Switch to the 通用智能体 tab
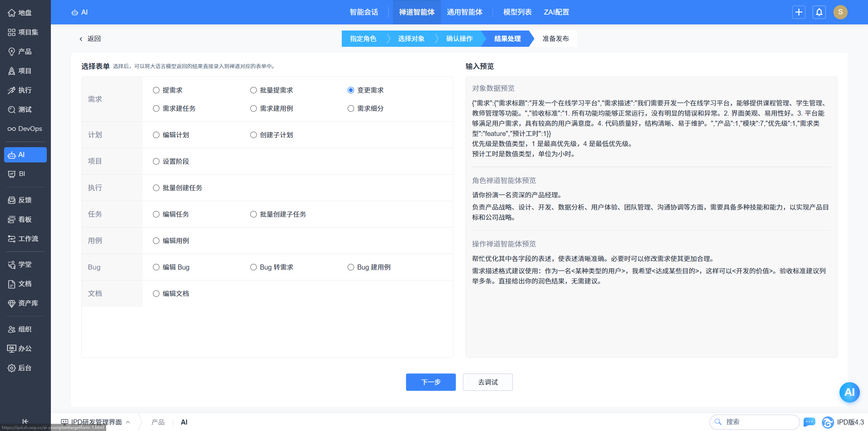The height and width of the screenshot is (431, 868). tap(464, 12)
